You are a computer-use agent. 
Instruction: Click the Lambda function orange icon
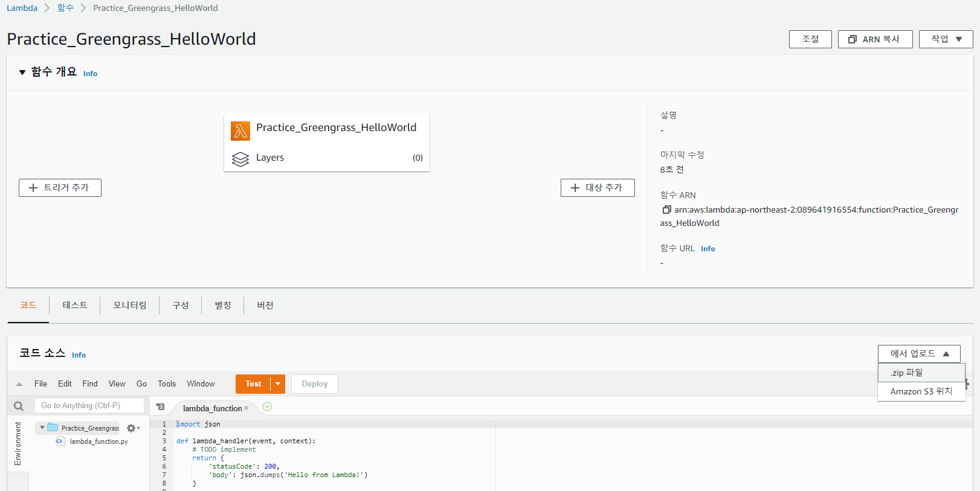[240, 130]
